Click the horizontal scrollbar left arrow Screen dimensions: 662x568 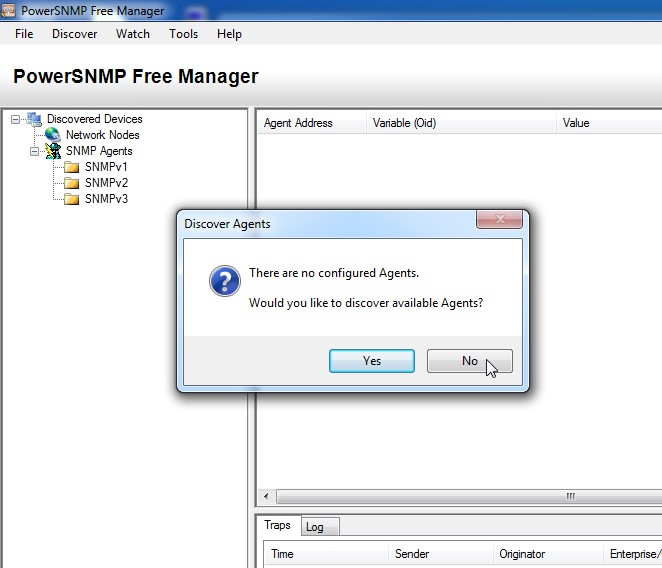coord(266,496)
